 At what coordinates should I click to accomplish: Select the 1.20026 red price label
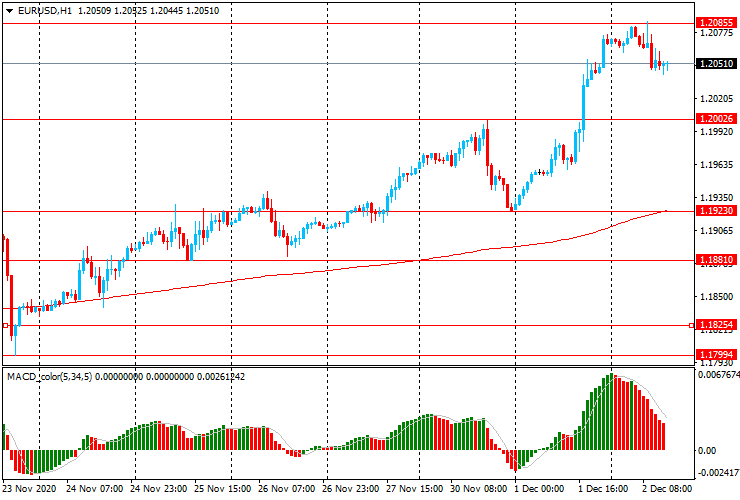coord(716,119)
